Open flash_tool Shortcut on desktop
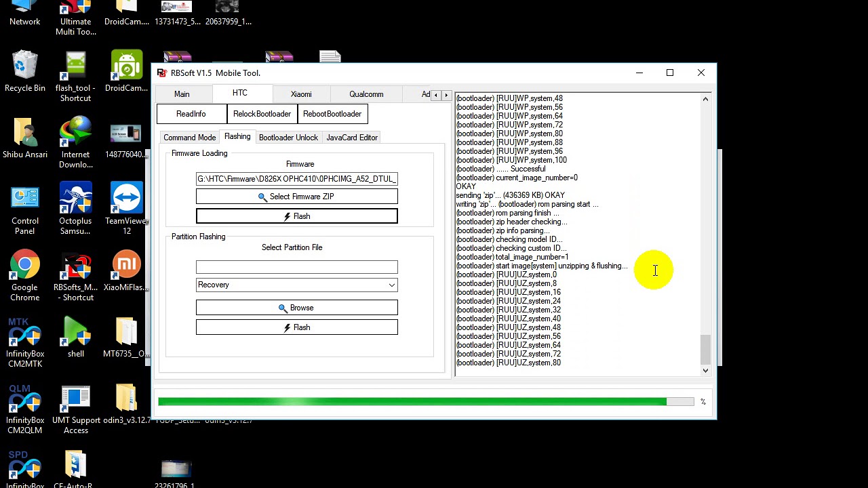Viewport: 868px width, 488px height. point(75,77)
